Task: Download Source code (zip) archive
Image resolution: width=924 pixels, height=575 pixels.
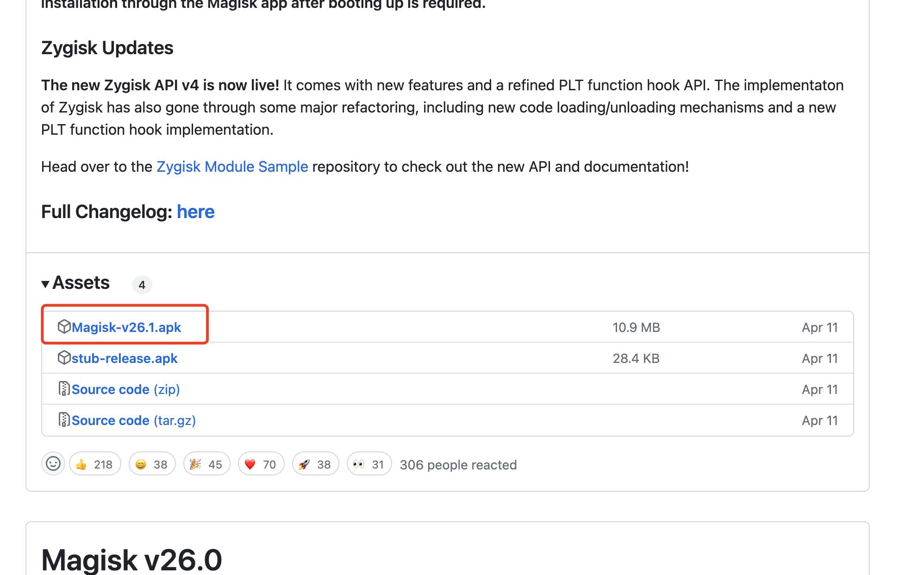Action: pyautogui.click(x=125, y=389)
